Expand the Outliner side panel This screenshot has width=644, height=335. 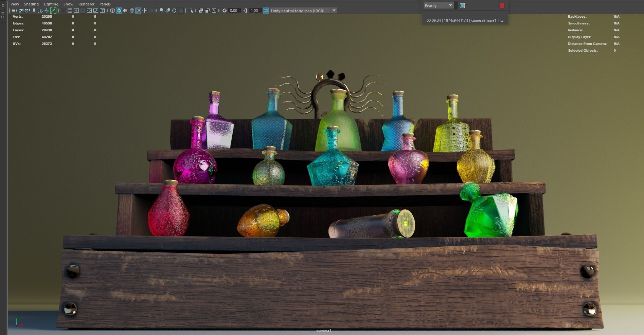[x=3, y=10]
